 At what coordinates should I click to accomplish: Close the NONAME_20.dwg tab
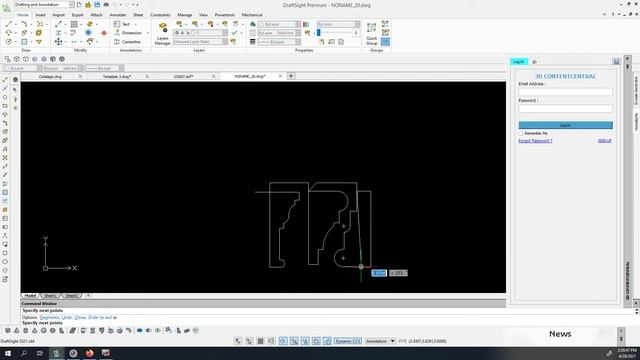coord(280,76)
